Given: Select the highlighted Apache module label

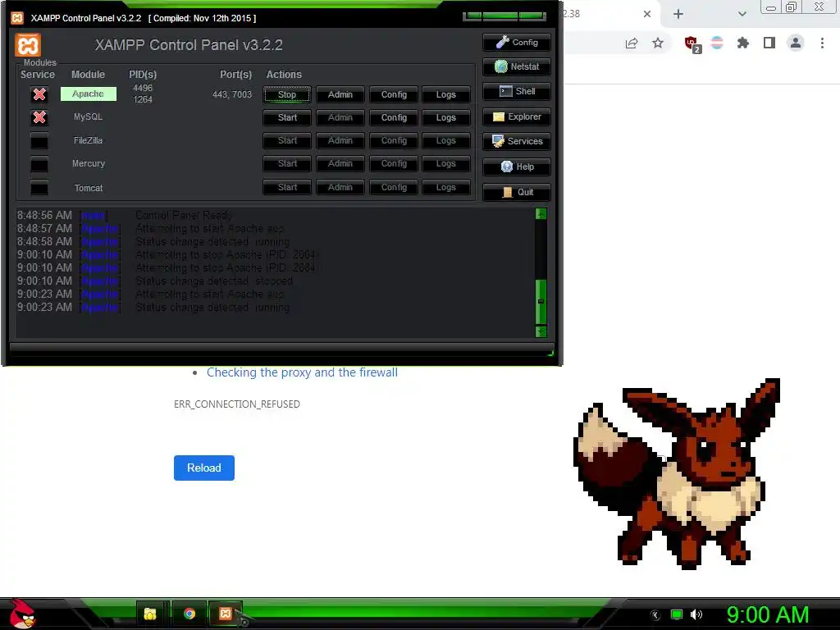Looking at the screenshot, I should click(89, 94).
